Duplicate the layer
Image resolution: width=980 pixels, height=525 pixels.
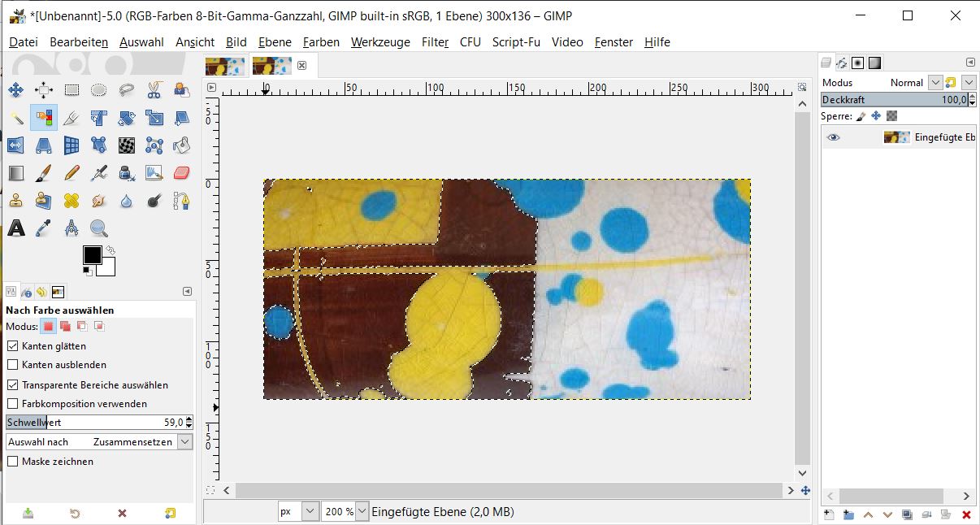coord(907,514)
